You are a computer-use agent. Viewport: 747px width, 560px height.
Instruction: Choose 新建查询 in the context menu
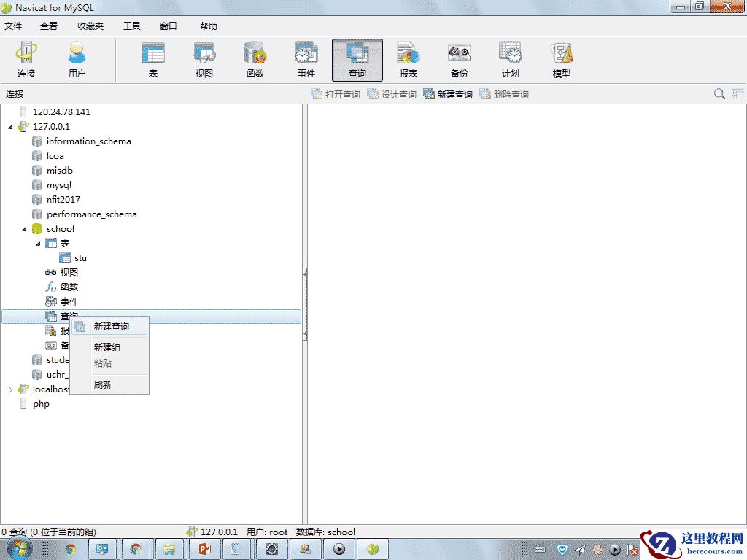(x=110, y=327)
